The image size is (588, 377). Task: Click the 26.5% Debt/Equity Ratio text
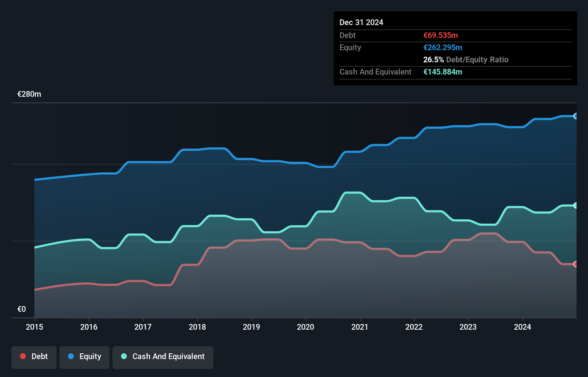[466, 59]
